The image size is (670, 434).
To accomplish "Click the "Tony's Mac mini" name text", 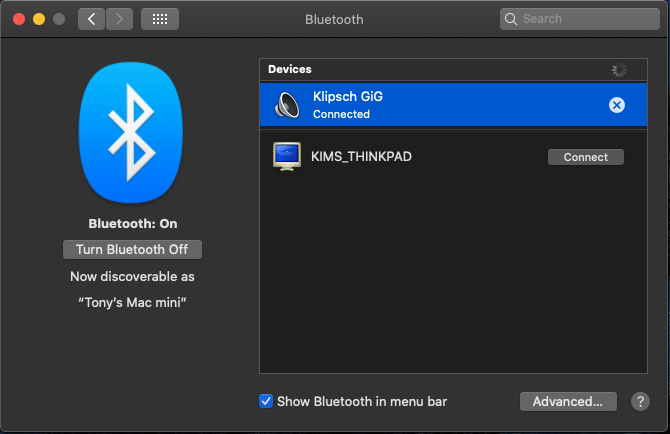I will [132, 303].
